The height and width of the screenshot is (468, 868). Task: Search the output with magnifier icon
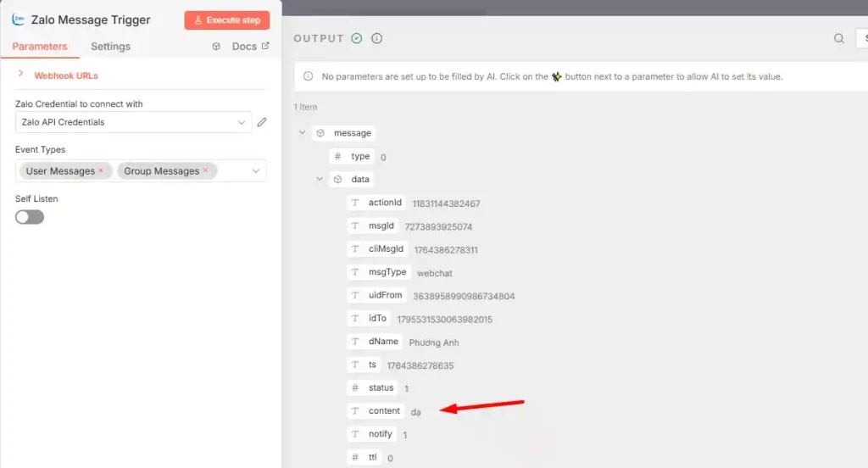point(839,38)
